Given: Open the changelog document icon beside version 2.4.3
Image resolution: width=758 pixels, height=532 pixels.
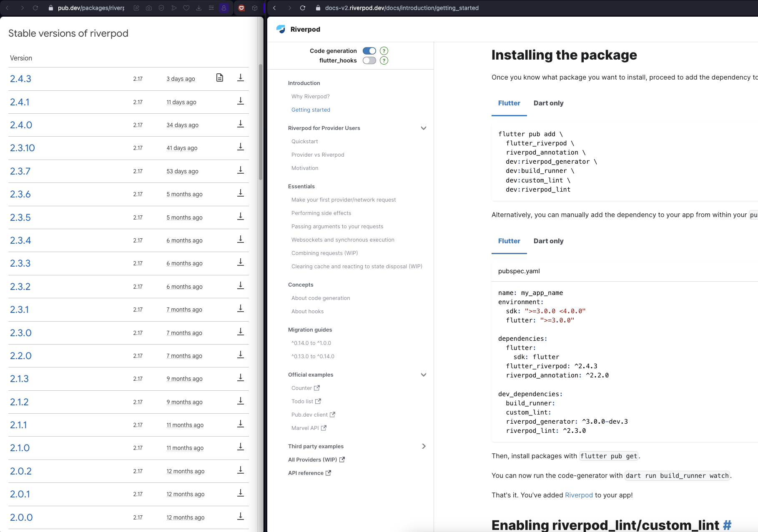Looking at the screenshot, I should (220, 77).
